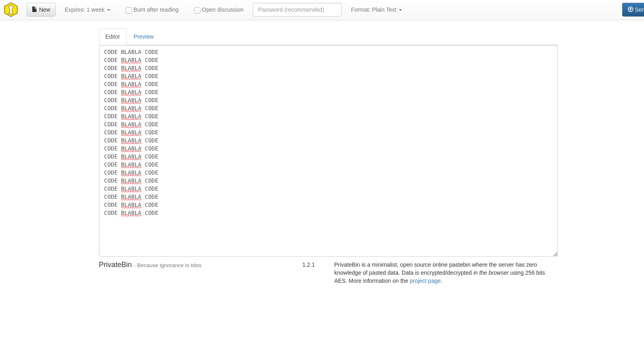
Task: Click the upload icon on the Send button
Action: (x=630, y=9)
